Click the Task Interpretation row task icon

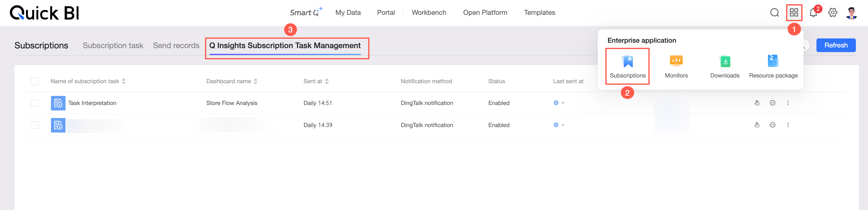58,103
